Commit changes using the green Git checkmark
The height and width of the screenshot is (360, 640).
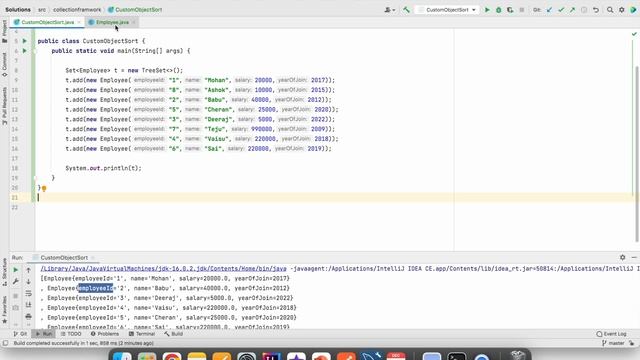(561, 9)
